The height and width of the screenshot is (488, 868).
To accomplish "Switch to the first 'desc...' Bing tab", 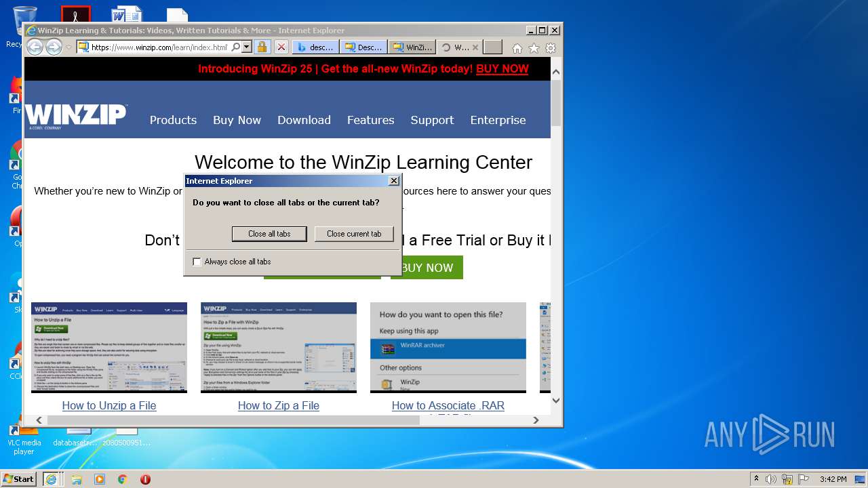I will [x=316, y=47].
